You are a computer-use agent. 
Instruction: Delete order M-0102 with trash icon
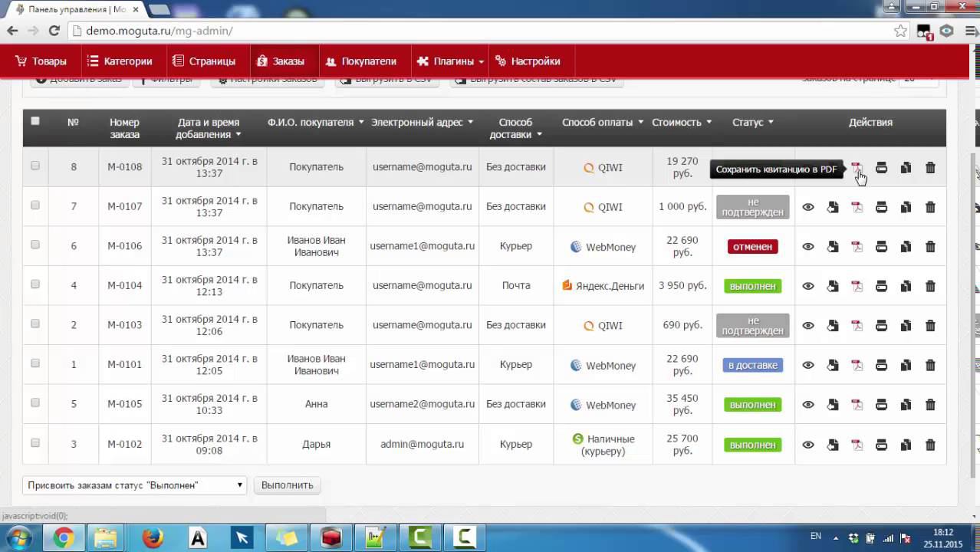(930, 445)
